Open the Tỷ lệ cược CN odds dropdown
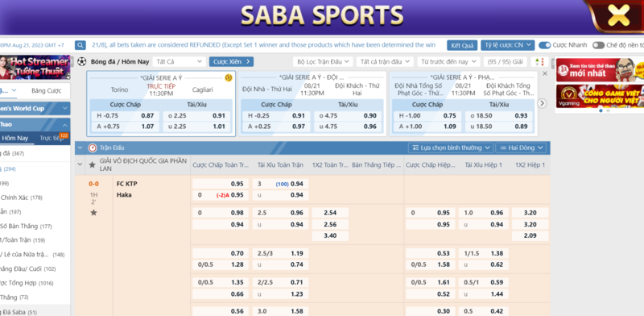The height and width of the screenshot is (316, 644). (x=508, y=45)
